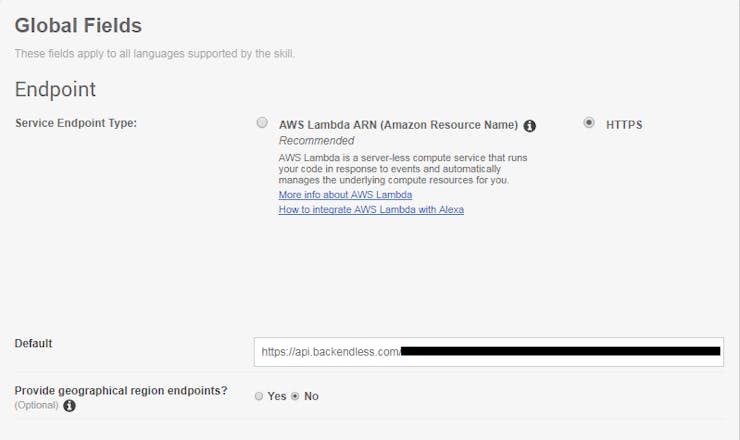Select the AWS Lambda ARN radio button

point(262,123)
